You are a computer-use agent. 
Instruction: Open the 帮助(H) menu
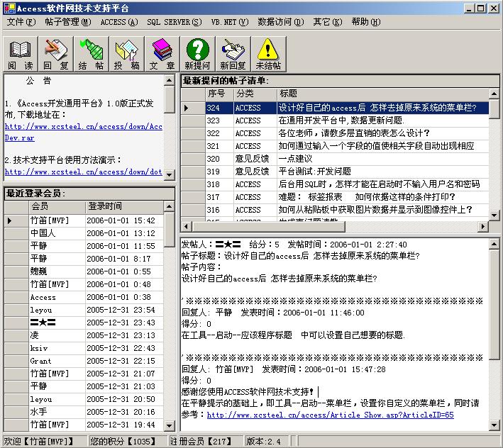click(x=365, y=22)
